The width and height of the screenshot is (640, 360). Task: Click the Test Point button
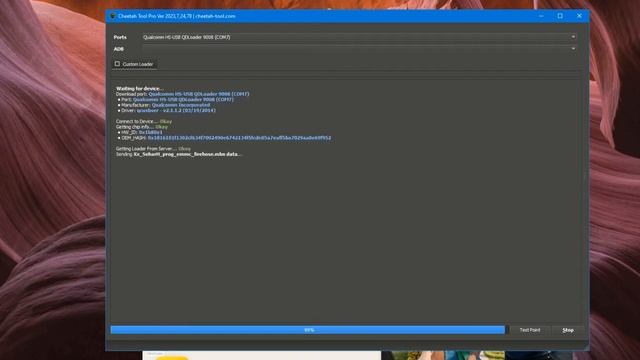(x=530, y=330)
